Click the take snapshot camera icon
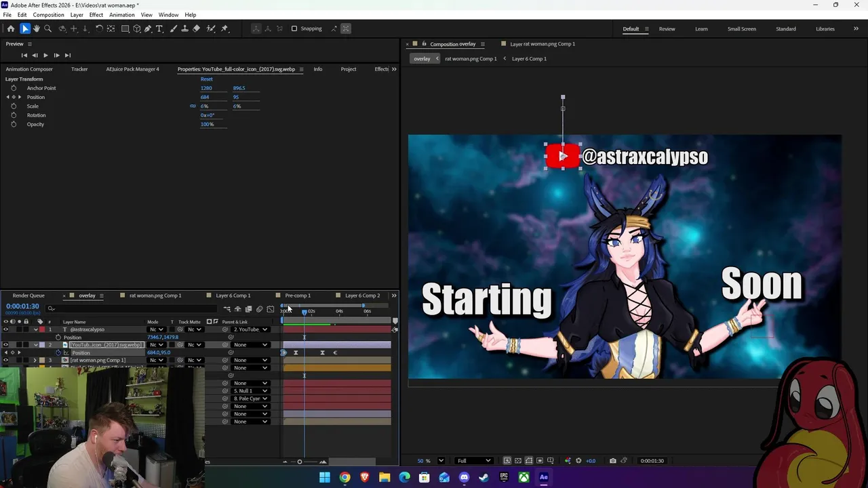The width and height of the screenshot is (868, 488). tap(613, 461)
